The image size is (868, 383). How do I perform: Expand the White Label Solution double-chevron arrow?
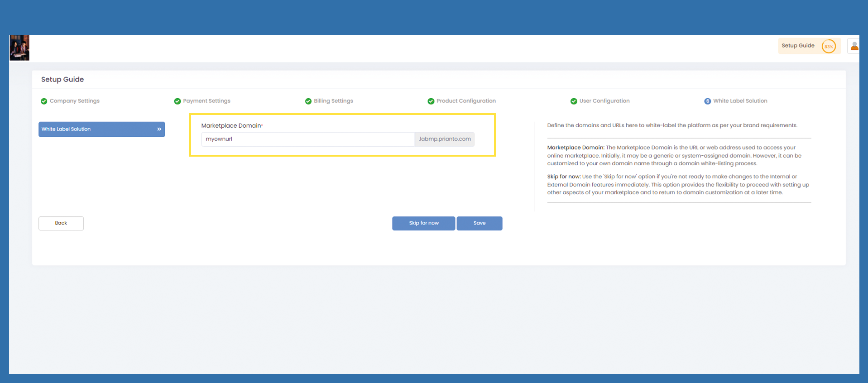[x=159, y=129]
